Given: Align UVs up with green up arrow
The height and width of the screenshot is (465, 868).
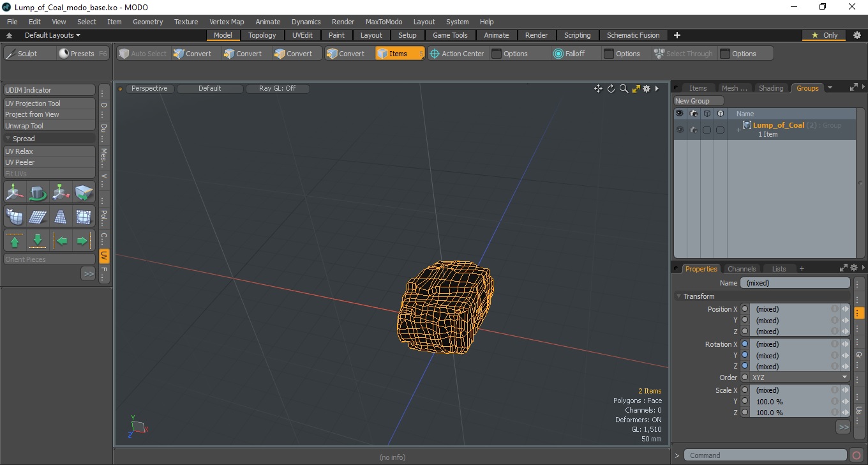Looking at the screenshot, I should point(15,241).
